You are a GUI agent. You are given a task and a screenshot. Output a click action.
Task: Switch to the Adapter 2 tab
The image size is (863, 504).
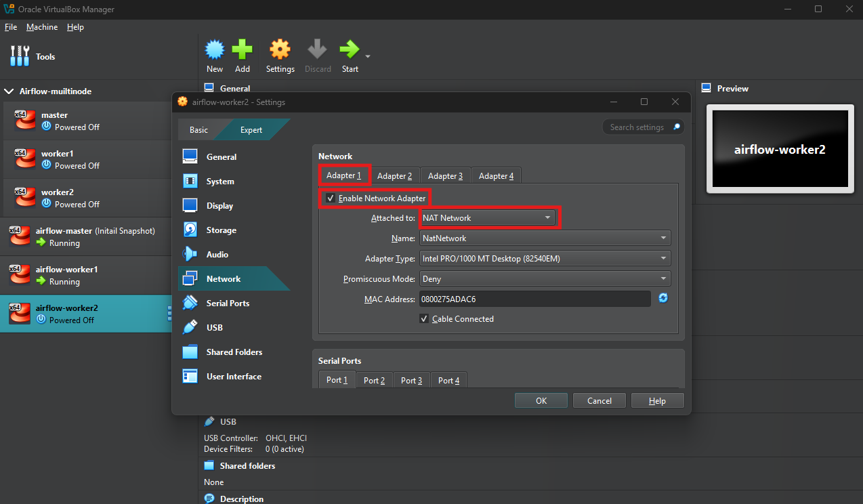[x=395, y=176]
